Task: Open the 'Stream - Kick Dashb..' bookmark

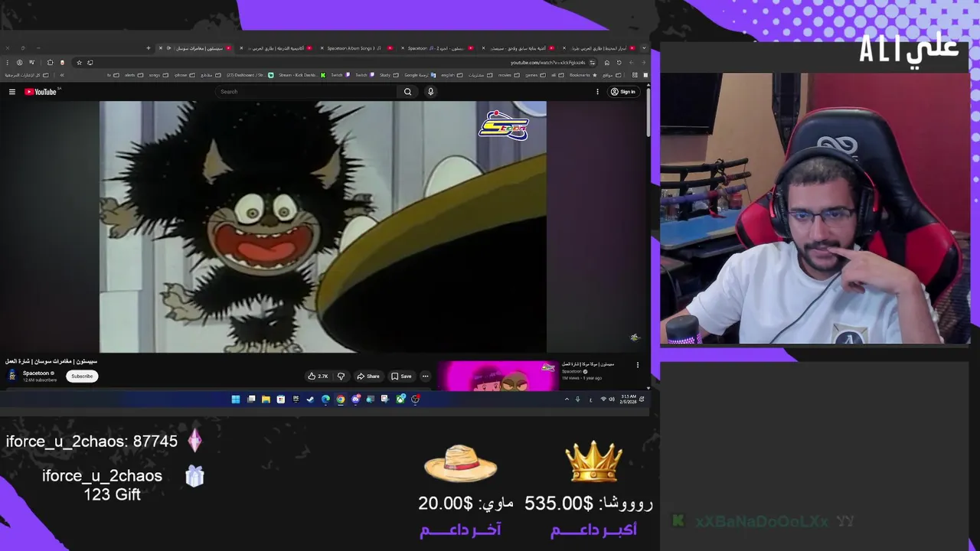Action: tap(302, 75)
